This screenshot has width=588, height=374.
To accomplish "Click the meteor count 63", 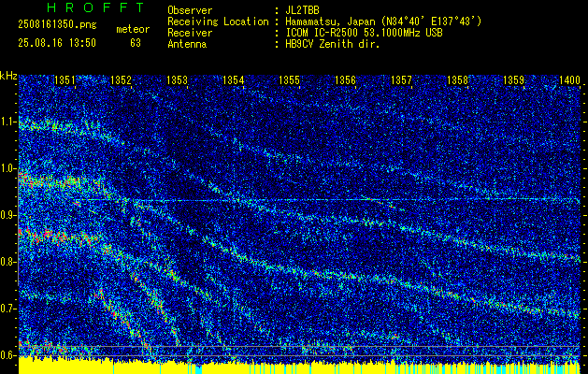I will (x=136, y=43).
